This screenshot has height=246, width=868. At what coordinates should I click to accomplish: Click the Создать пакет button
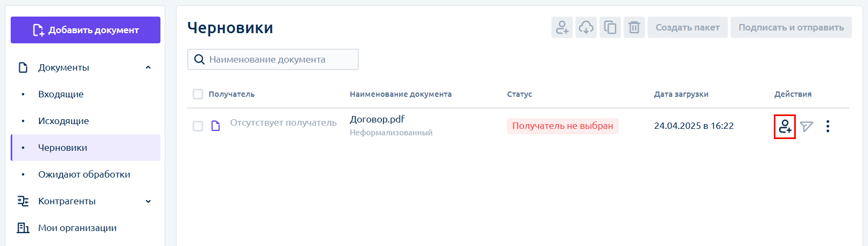coord(688,27)
